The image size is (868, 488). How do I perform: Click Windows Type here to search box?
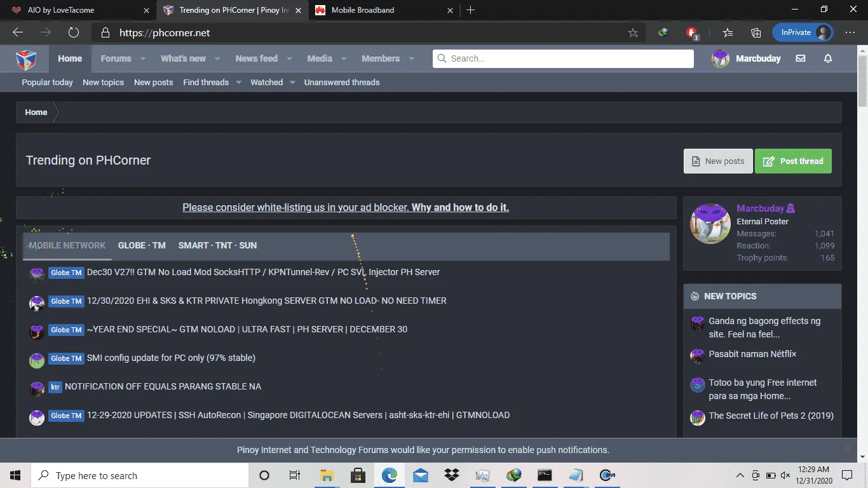point(140,475)
